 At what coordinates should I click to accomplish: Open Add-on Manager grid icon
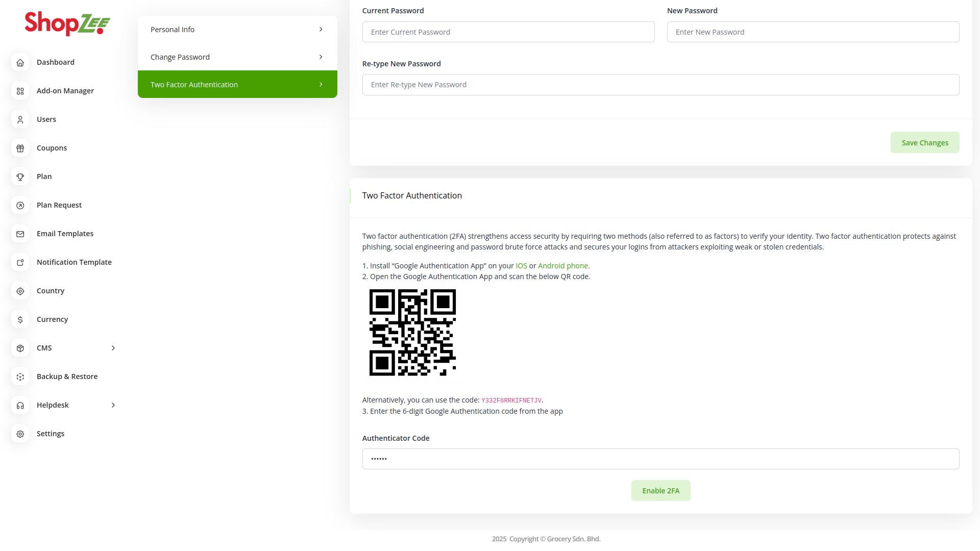20,91
